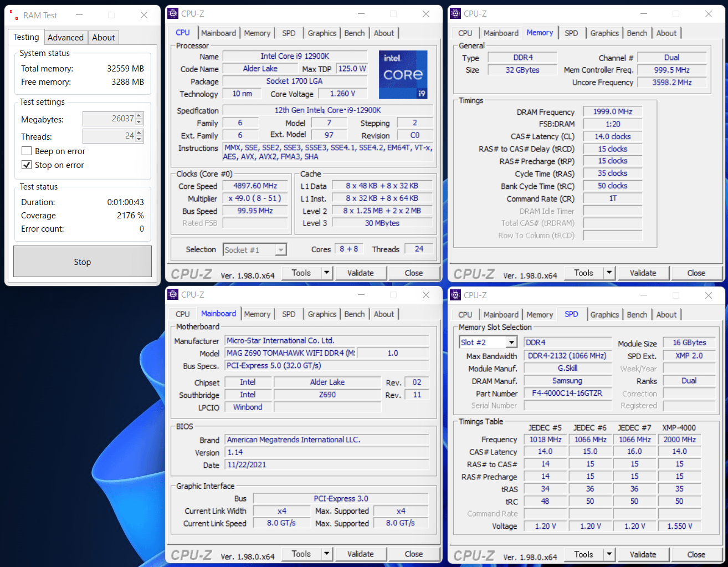Click the Stop button in RAM Test
Image resolution: width=728 pixels, height=567 pixels.
[83, 262]
